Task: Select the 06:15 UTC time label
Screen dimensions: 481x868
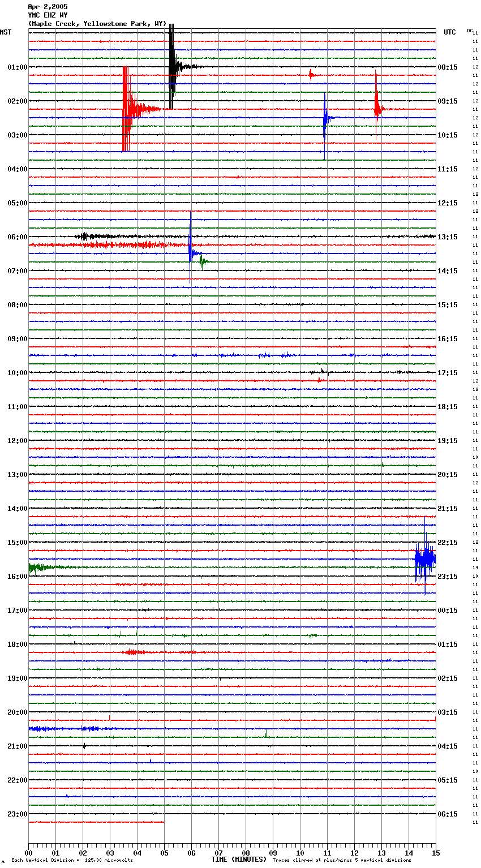Action: [x=448, y=814]
